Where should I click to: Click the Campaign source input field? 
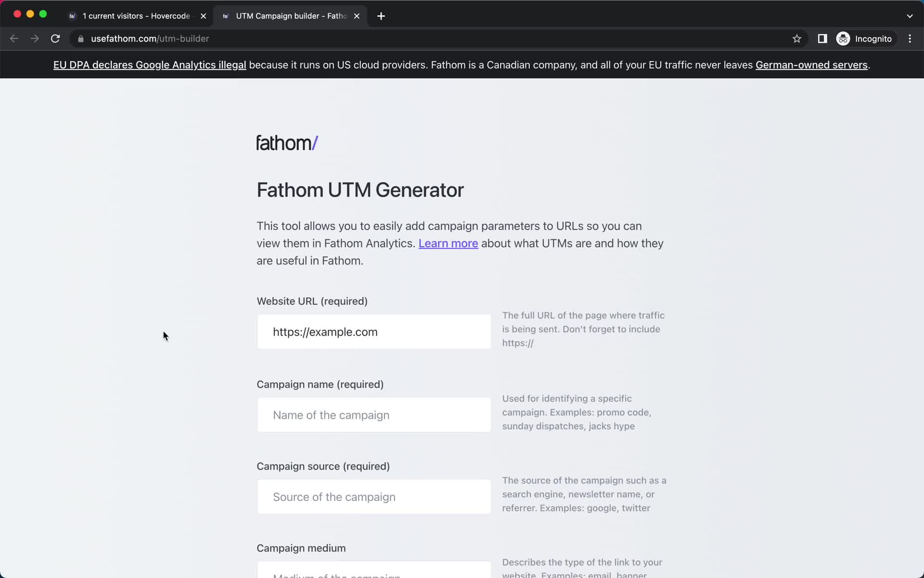click(x=374, y=497)
